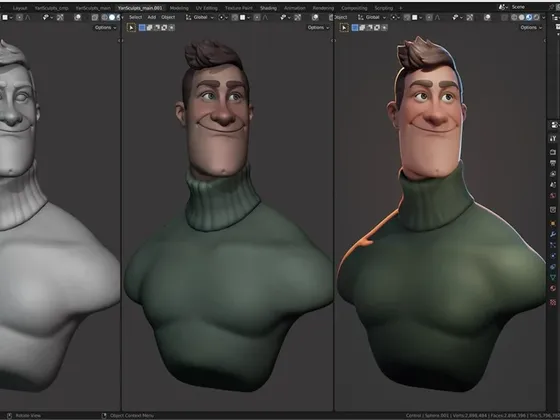Toggle gizmos in middle viewport header

click(x=298, y=17)
